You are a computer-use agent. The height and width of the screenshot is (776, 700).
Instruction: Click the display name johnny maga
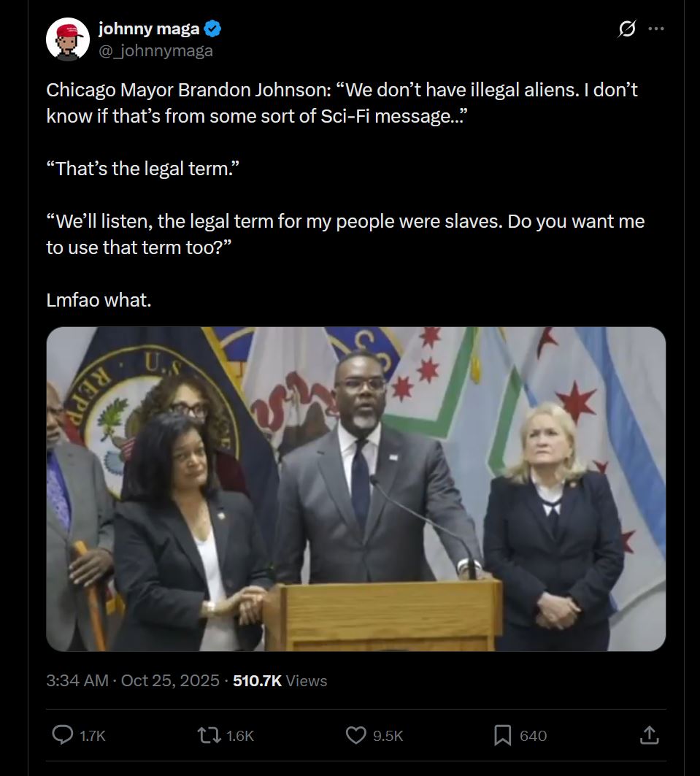click(x=149, y=28)
